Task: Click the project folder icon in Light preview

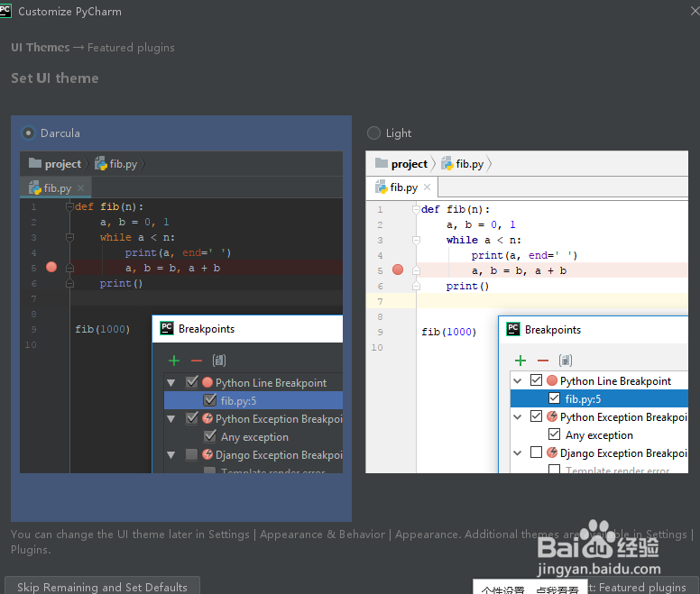Action: coord(382,163)
